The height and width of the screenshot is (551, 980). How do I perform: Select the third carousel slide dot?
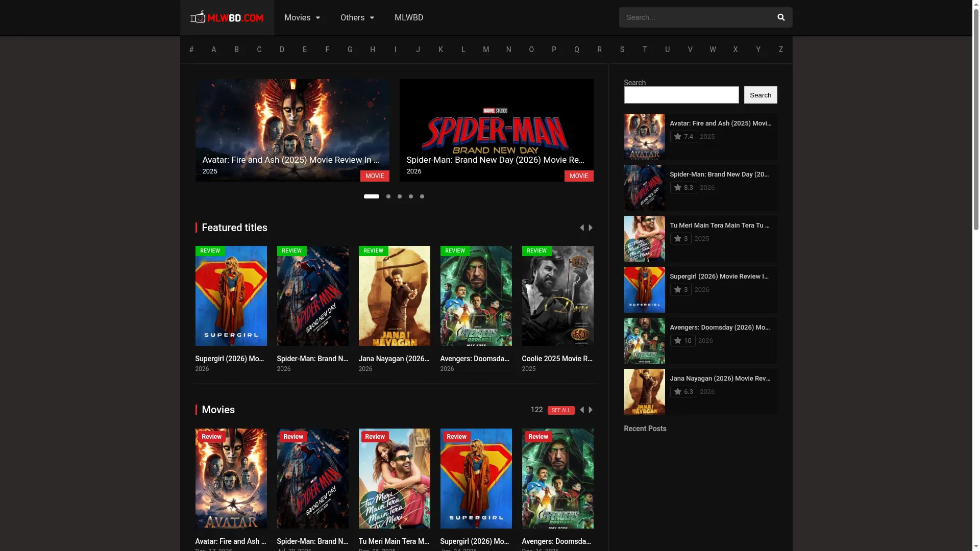click(400, 196)
